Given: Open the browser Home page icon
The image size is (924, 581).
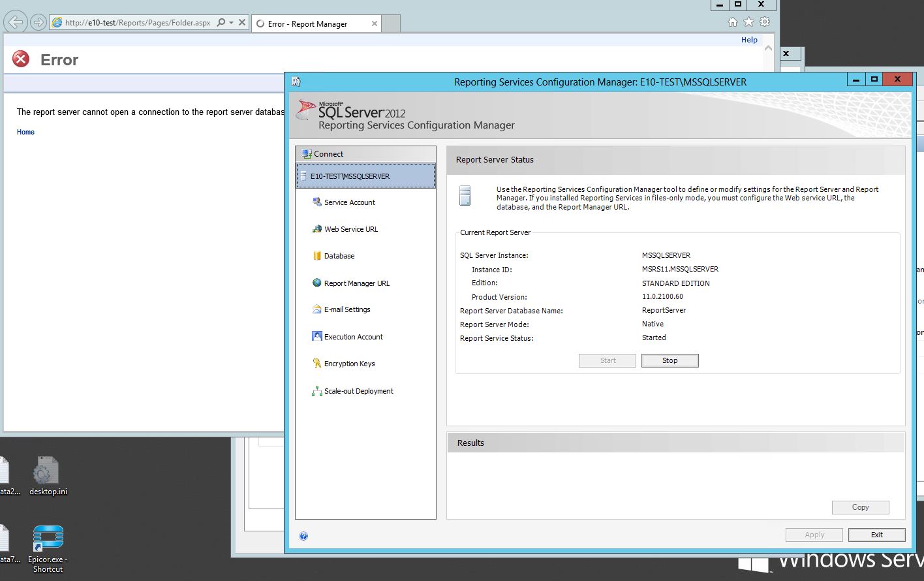Looking at the screenshot, I should 733,22.
